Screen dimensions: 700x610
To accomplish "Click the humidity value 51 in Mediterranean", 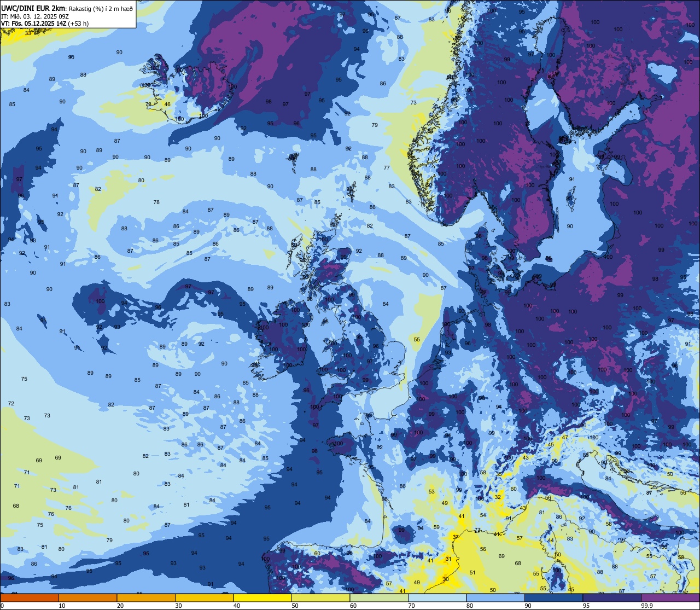I will point(473,573).
